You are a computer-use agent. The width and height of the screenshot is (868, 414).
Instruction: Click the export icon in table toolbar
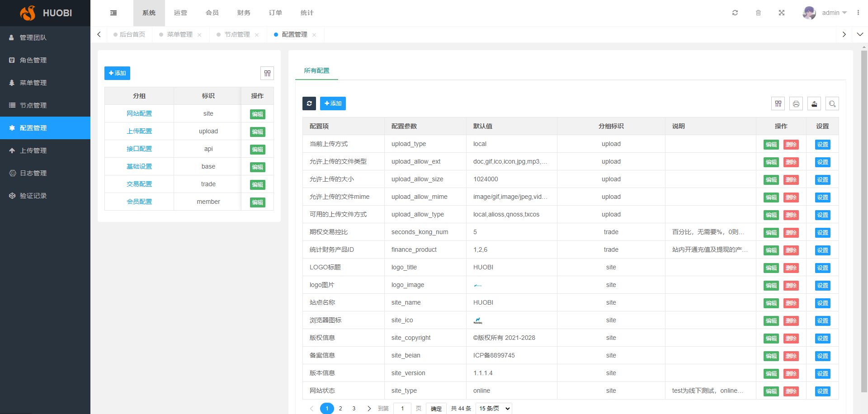click(814, 104)
